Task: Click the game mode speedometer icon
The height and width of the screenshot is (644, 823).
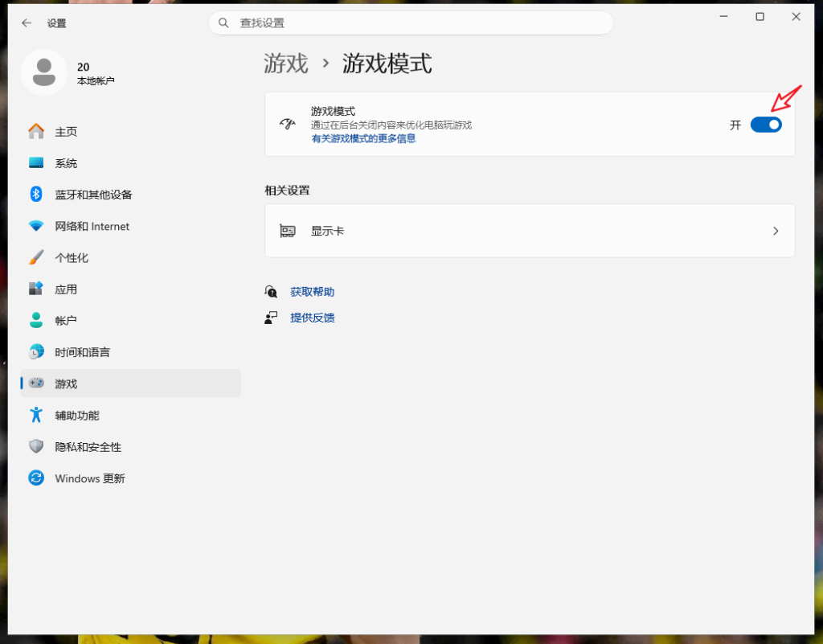Action: tap(288, 125)
